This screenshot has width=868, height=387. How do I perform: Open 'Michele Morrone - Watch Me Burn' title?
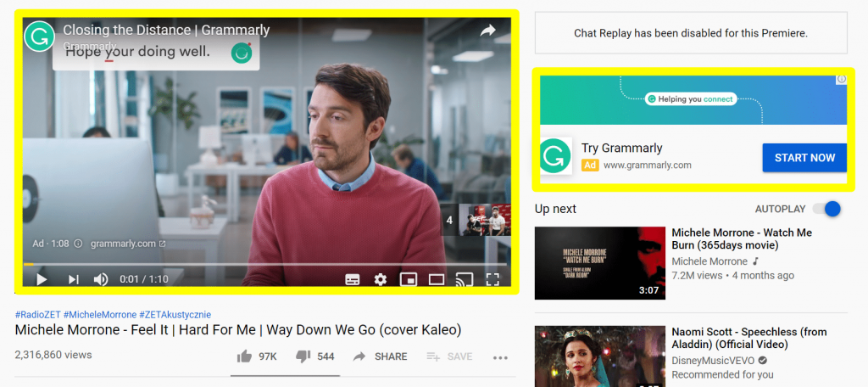point(742,239)
